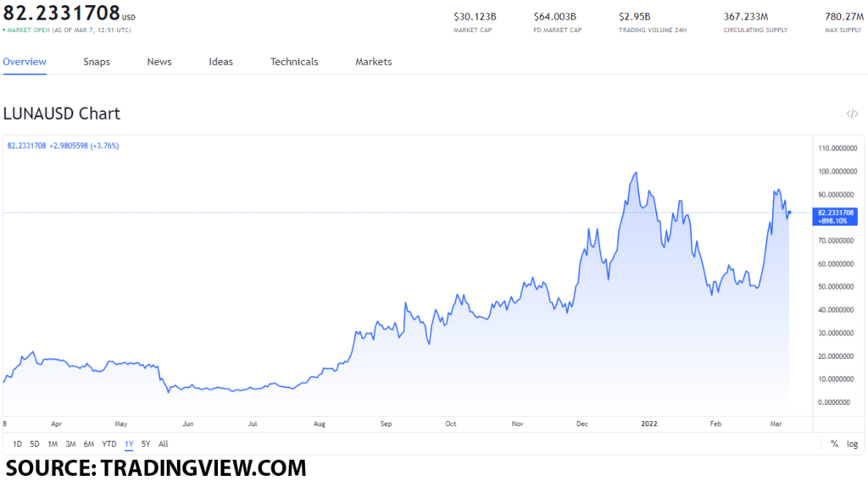Select the YTD time range
The image size is (868, 481).
pyautogui.click(x=109, y=444)
